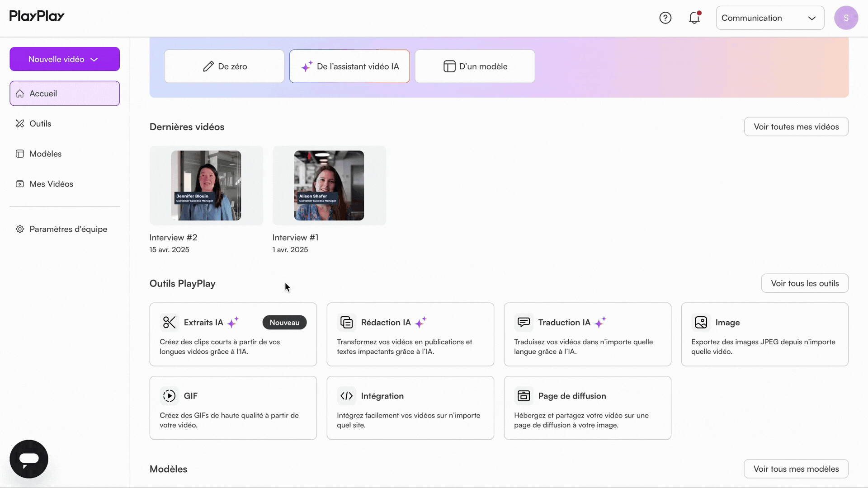Screen dimensions: 868x488
Task: Click the Interview #1 title
Action: (295, 238)
